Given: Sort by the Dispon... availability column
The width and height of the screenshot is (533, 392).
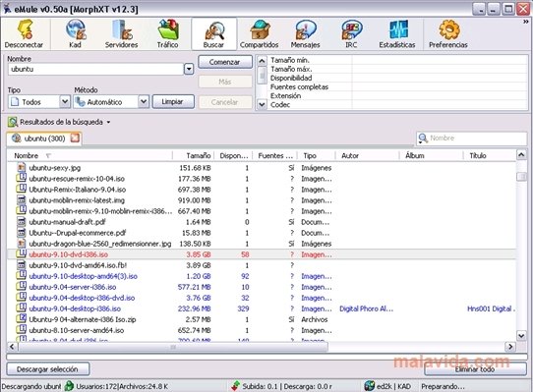Looking at the screenshot, I should pyautogui.click(x=233, y=155).
